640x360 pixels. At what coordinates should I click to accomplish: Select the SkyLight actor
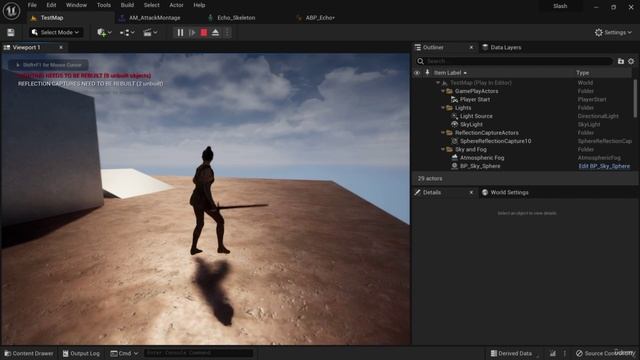coord(471,124)
